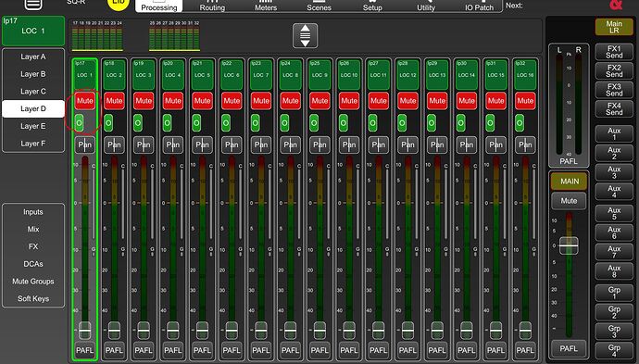Select the Grp 1 mix
This screenshot has width=639, height=364.
[x=614, y=293]
